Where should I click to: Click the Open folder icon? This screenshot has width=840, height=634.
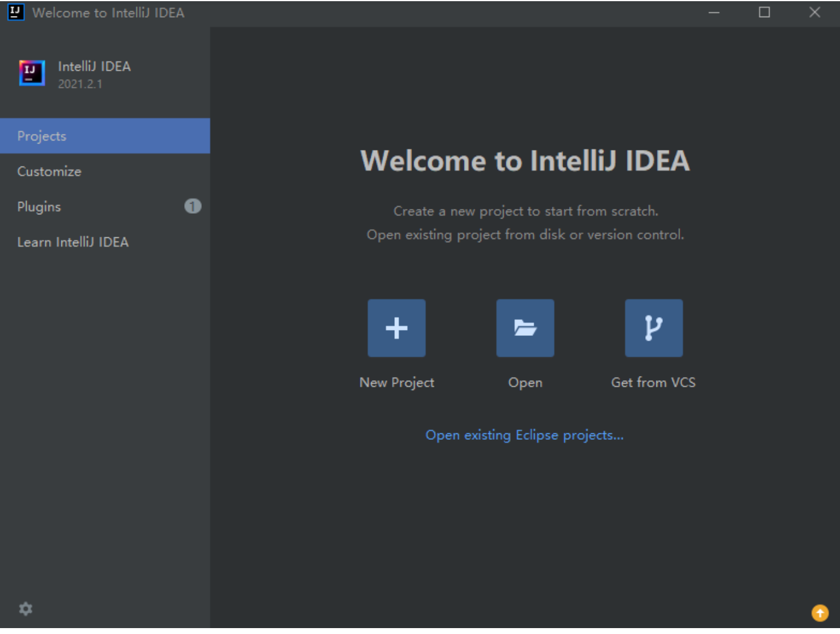[x=525, y=329]
